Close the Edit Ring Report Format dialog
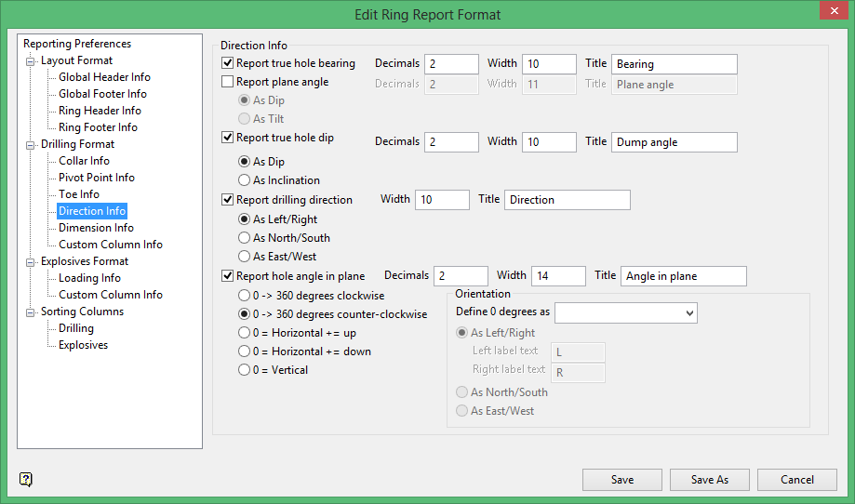This screenshot has height=504, width=855. click(832, 13)
